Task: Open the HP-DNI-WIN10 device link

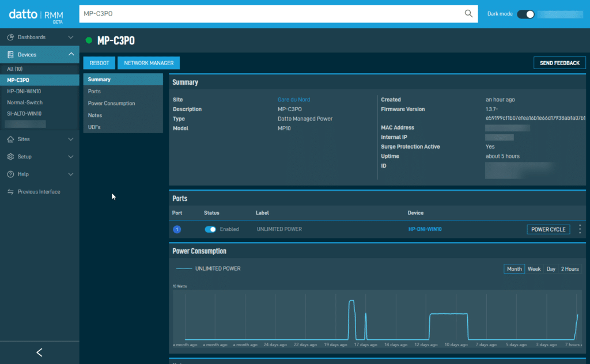Action: 425,229
